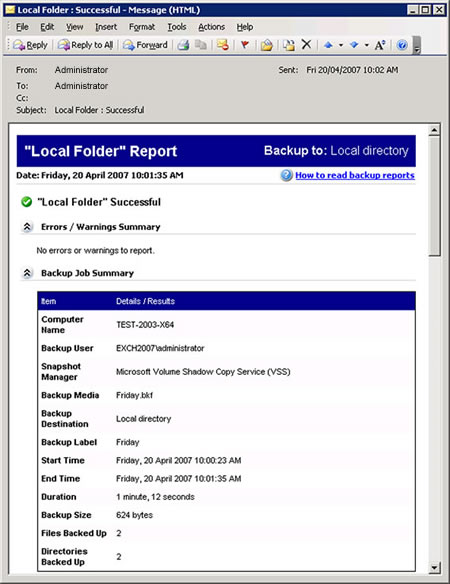450x584 pixels.
Task: Collapse the Errors / Warnings Summary section
Action: (x=27, y=227)
